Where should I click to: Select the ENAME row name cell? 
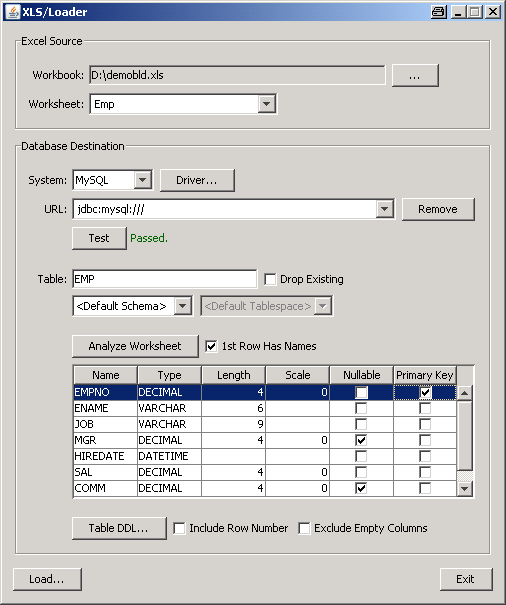(105, 408)
